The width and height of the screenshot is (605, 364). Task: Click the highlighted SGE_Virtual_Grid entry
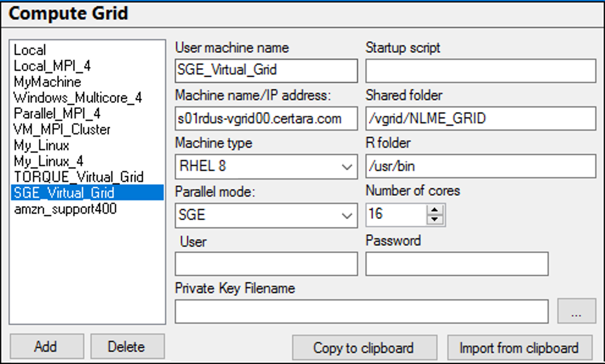tap(87, 193)
